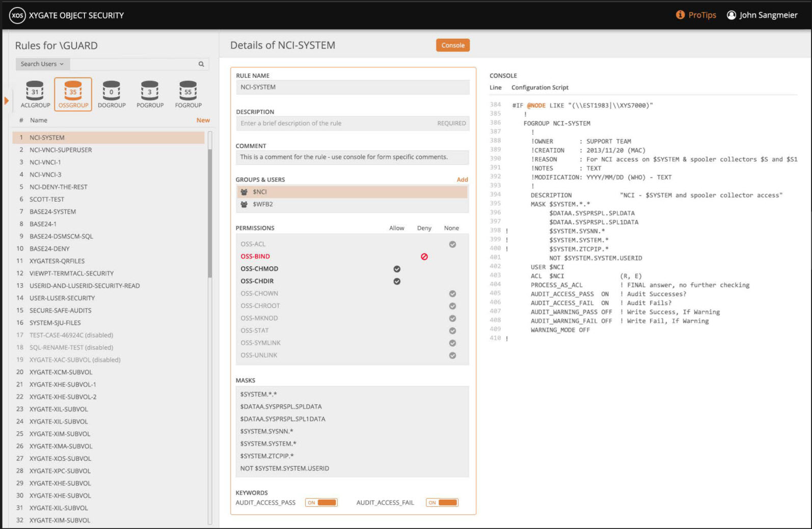Click the OSS-BIND Deny indicator
The image size is (812, 529).
click(424, 257)
